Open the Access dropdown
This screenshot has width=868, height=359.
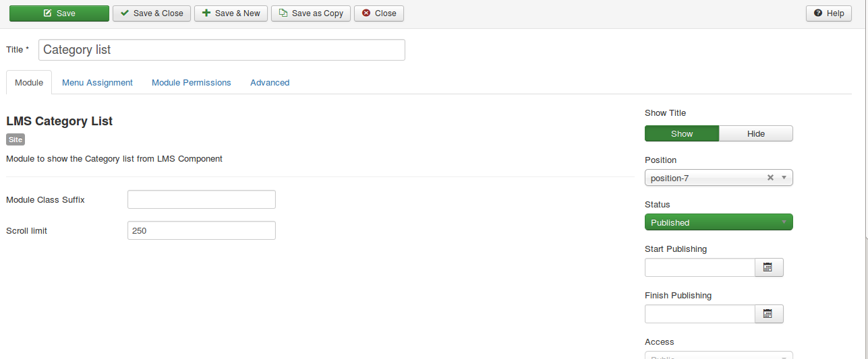(718, 355)
